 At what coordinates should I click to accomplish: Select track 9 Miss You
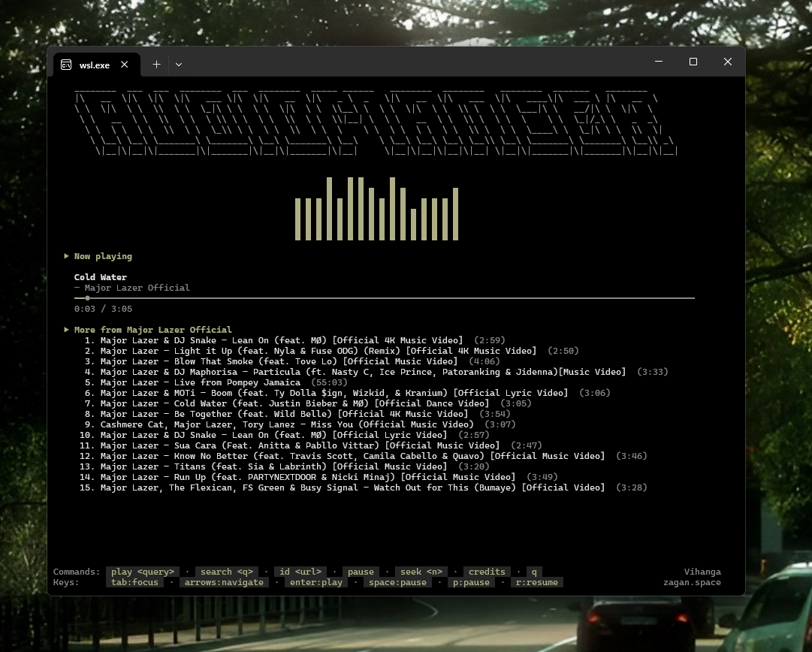[x=300, y=424]
